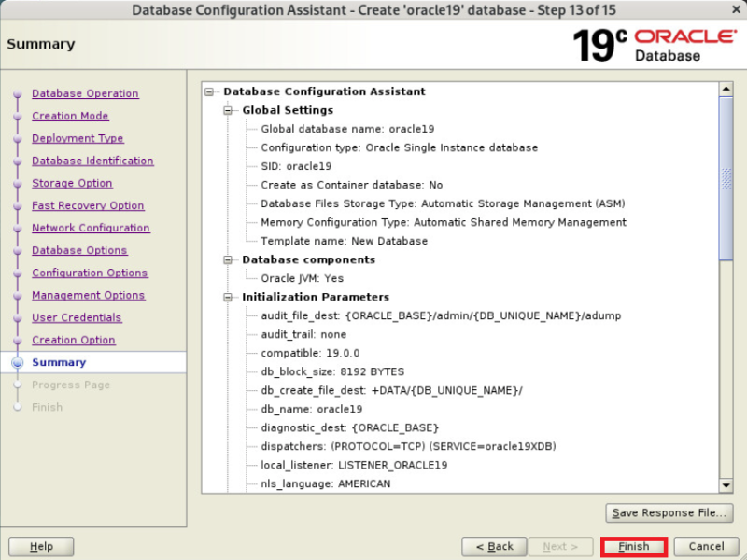Jump to the Deployment Type step
This screenshot has height=560, width=747.
pos(78,138)
